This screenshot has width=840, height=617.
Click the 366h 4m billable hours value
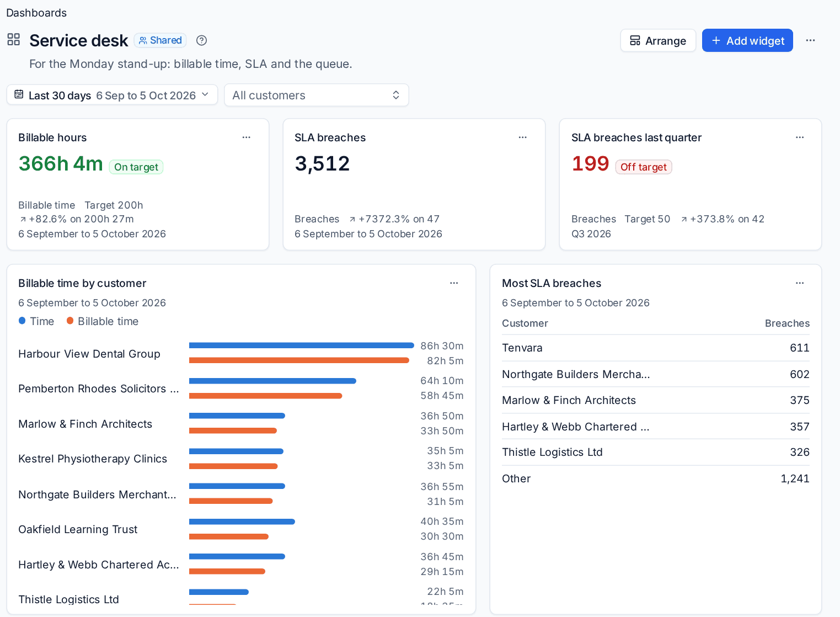point(61,163)
